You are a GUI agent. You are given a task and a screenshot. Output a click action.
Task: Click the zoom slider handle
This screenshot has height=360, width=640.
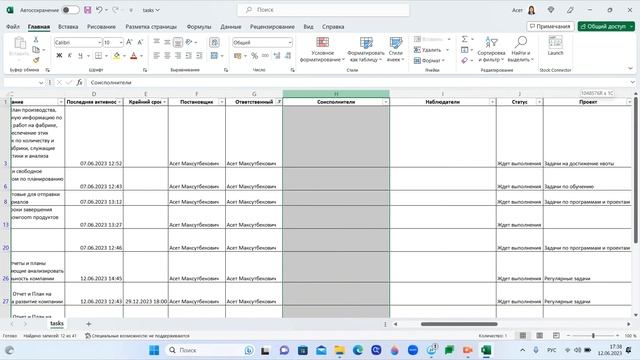coord(593,336)
